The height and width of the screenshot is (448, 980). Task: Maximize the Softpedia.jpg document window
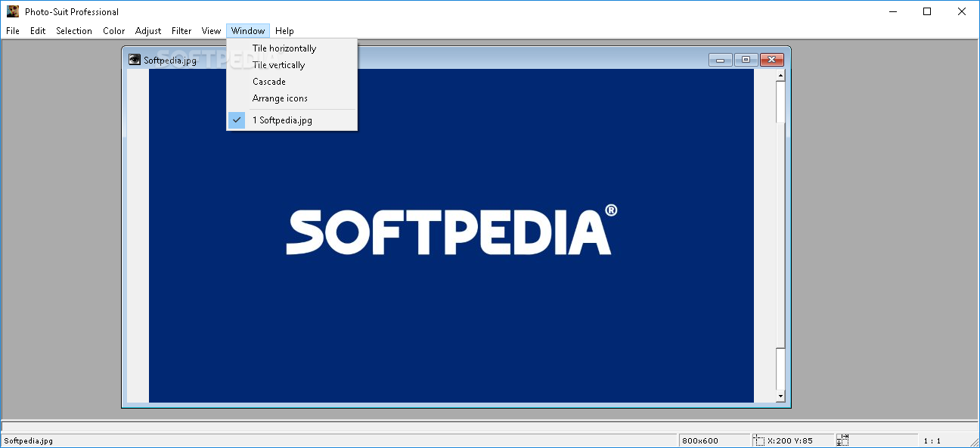point(746,60)
